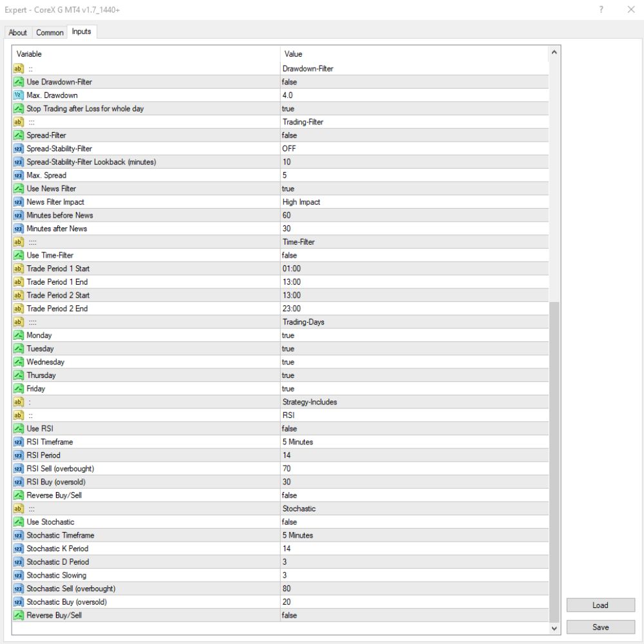
Task: Click the icon next to Max. Drawdown
Action: 19,95
